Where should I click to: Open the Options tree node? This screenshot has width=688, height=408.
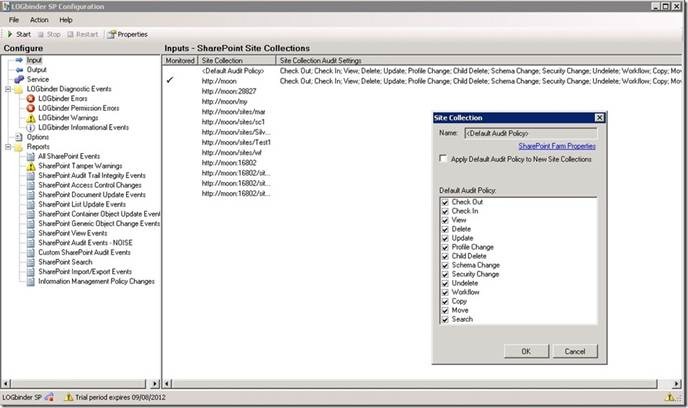[x=38, y=137]
